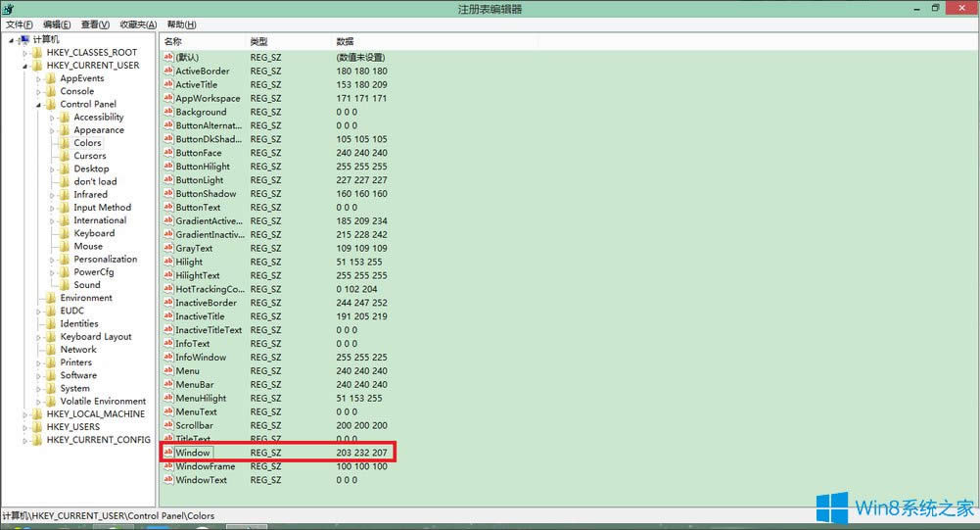This screenshot has height=530, width=980.
Task: Click data value 0 102 204
Action: click(356, 289)
